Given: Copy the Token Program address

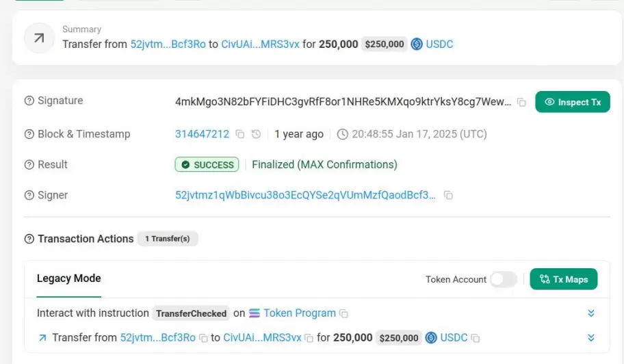Looking at the screenshot, I should click(343, 313).
